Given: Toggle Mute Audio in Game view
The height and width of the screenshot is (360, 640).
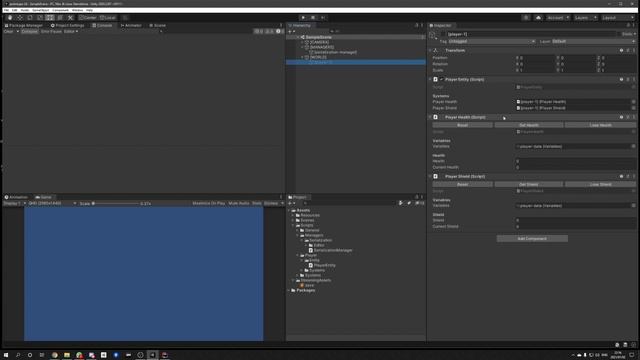Looking at the screenshot, I should [x=239, y=203].
